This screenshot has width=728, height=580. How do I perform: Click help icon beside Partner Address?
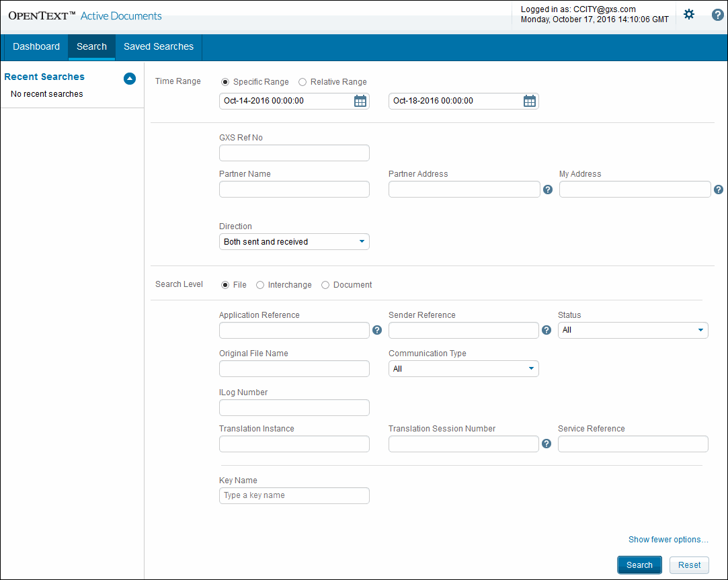pos(548,190)
